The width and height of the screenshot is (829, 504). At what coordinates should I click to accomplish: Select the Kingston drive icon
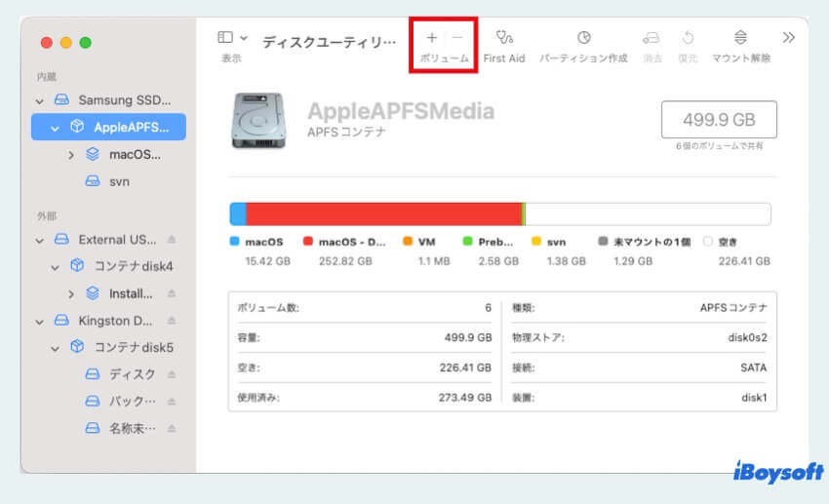[61, 320]
